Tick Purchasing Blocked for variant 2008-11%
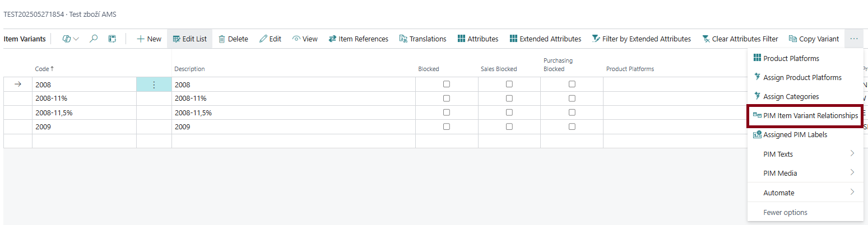The image size is (868, 225). tap(572, 98)
